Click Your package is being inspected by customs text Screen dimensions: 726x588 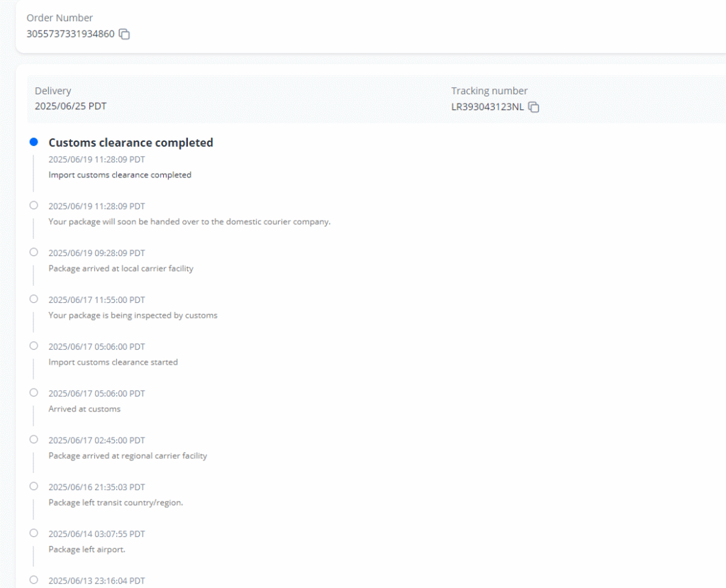coord(133,315)
